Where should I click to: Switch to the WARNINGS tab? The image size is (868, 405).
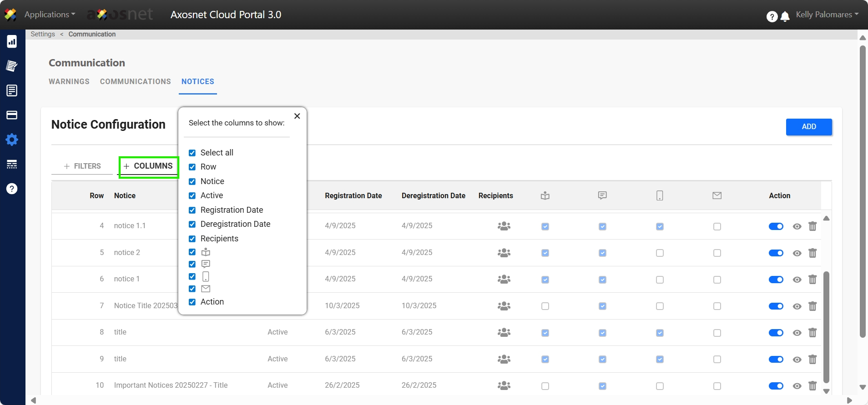(69, 82)
